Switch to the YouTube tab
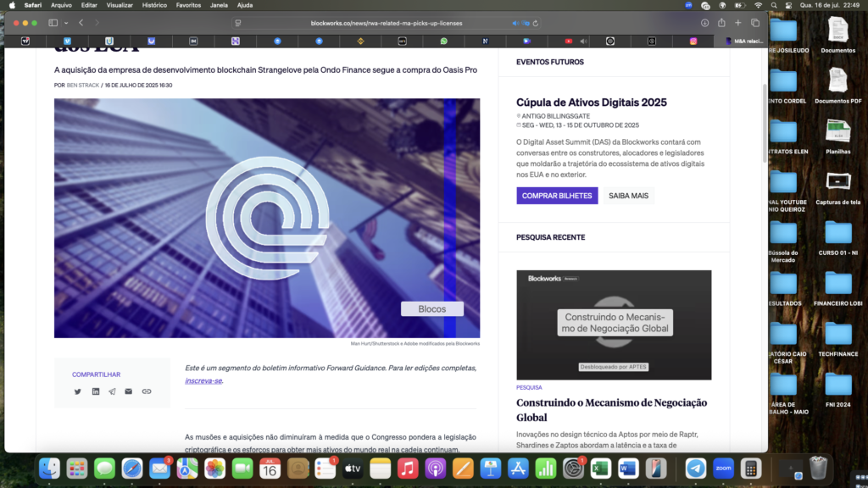 pyautogui.click(x=569, y=41)
